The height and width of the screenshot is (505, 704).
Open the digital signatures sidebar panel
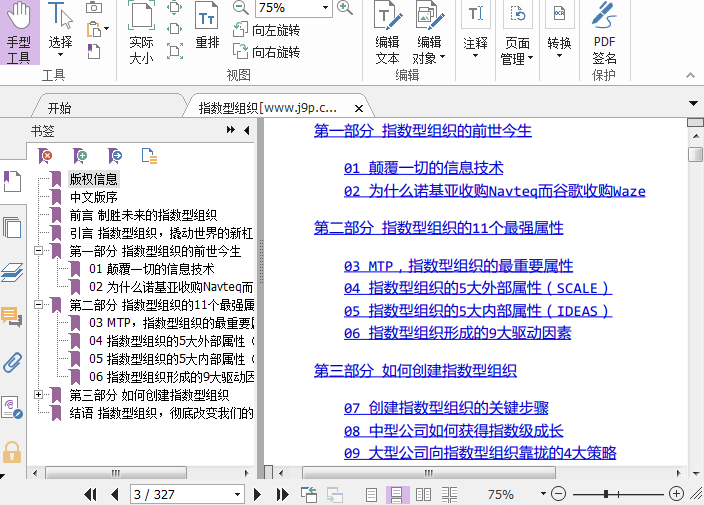click(x=12, y=408)
